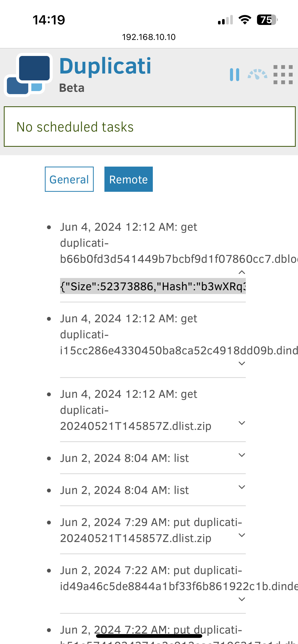Expand the 12:12 AM get dlist.zip entry

click(242, 423)
